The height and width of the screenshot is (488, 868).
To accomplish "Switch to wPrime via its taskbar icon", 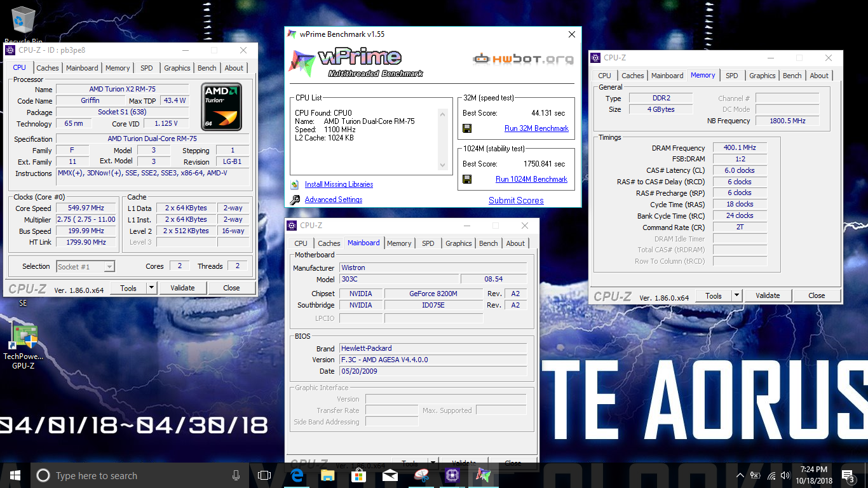I will point(484,475).
